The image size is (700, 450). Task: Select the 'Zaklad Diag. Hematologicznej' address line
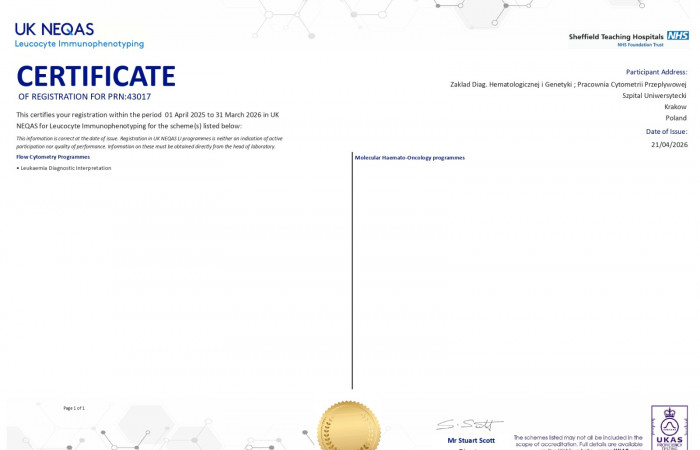(x=568, y=84)
